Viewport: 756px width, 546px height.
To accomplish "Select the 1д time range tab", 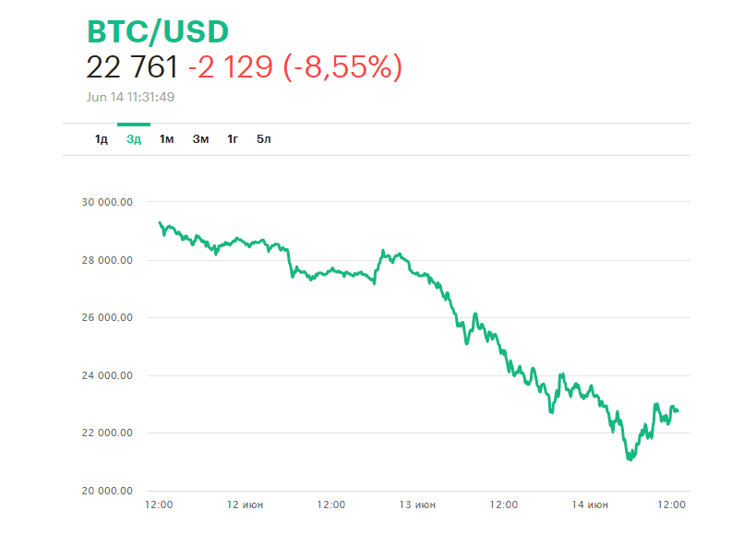I will [102, 139].
